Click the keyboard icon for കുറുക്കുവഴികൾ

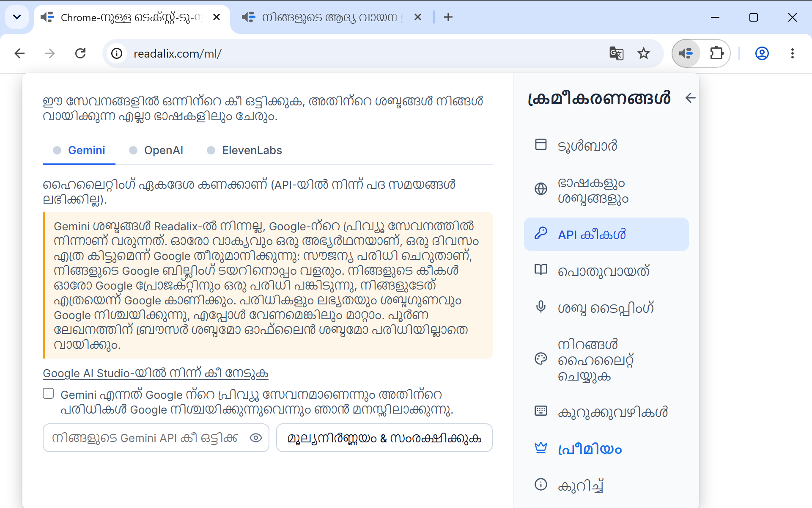tap(540, 411)
